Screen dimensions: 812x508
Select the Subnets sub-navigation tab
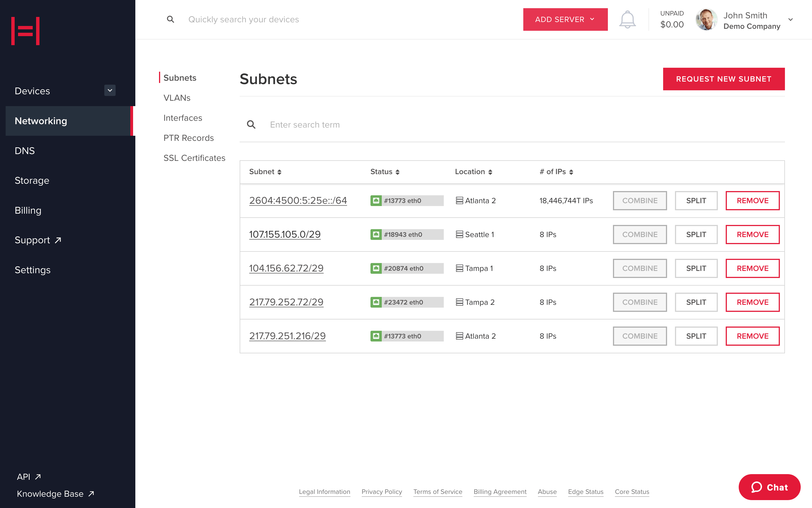pyautogui.click(x=180, y=78)
